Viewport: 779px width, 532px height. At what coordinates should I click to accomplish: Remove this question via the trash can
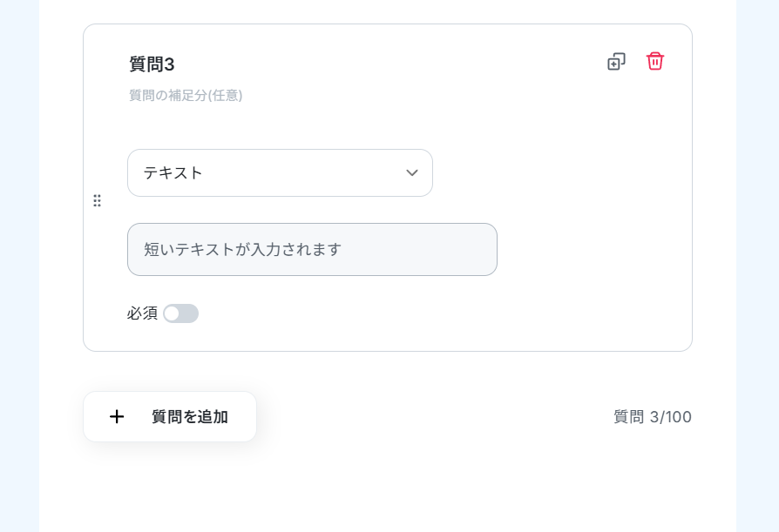(654, 62)
